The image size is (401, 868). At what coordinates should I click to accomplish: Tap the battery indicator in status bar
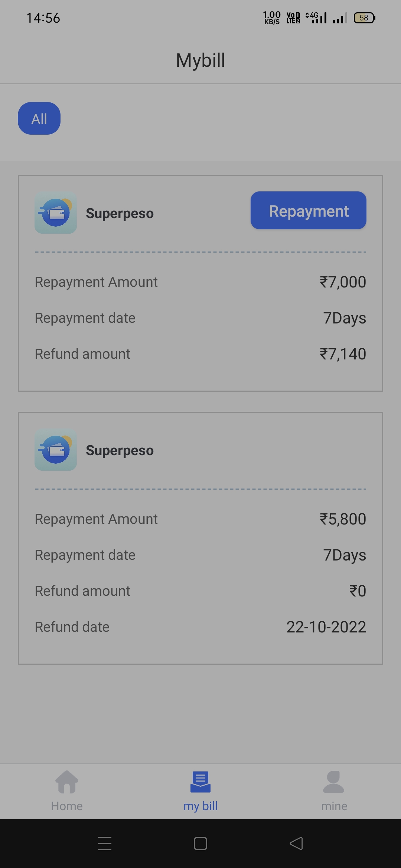click(x=364, y=18)
